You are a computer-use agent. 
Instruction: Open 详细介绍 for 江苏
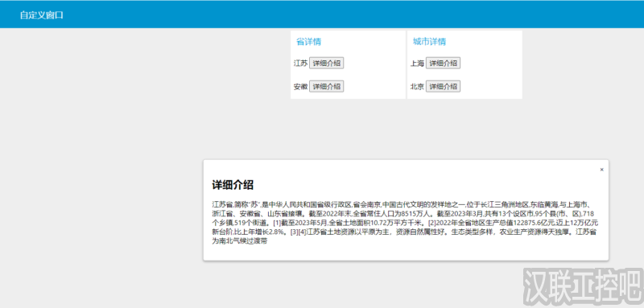pyautogui.click(x=326, y=64)
